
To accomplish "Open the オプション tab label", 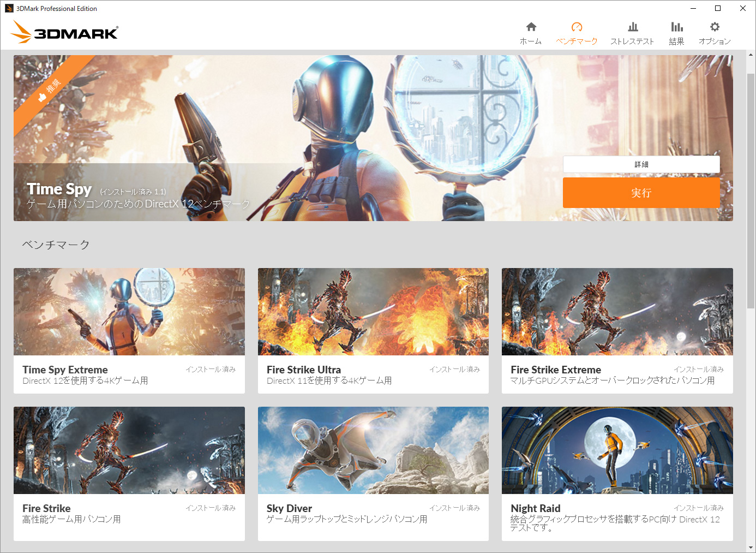I will (x=715, y=41).
